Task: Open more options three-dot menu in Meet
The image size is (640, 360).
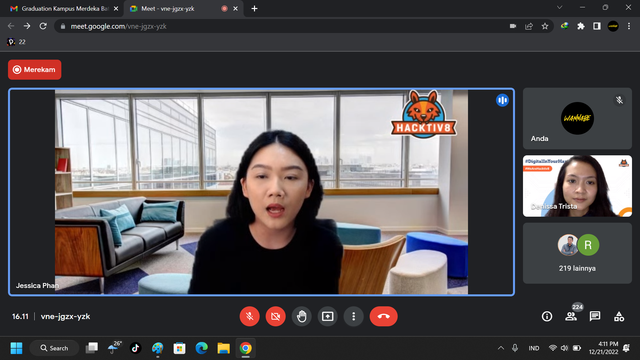Action: (353, 316)
